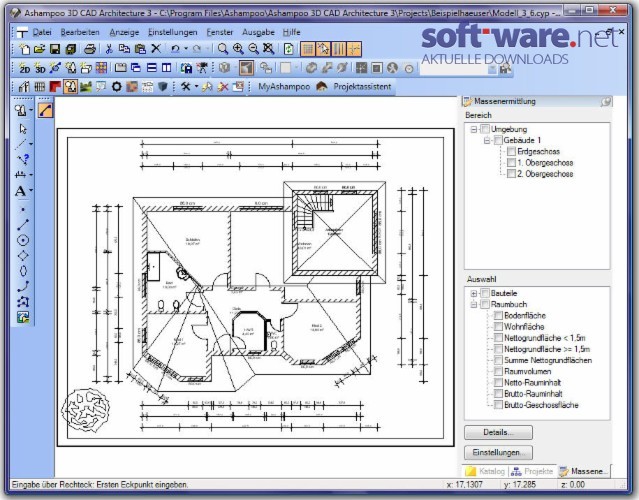This screenshot has width=639, height=500.
Task: Click the Undo arrow icon
Action: click(175, 49)
